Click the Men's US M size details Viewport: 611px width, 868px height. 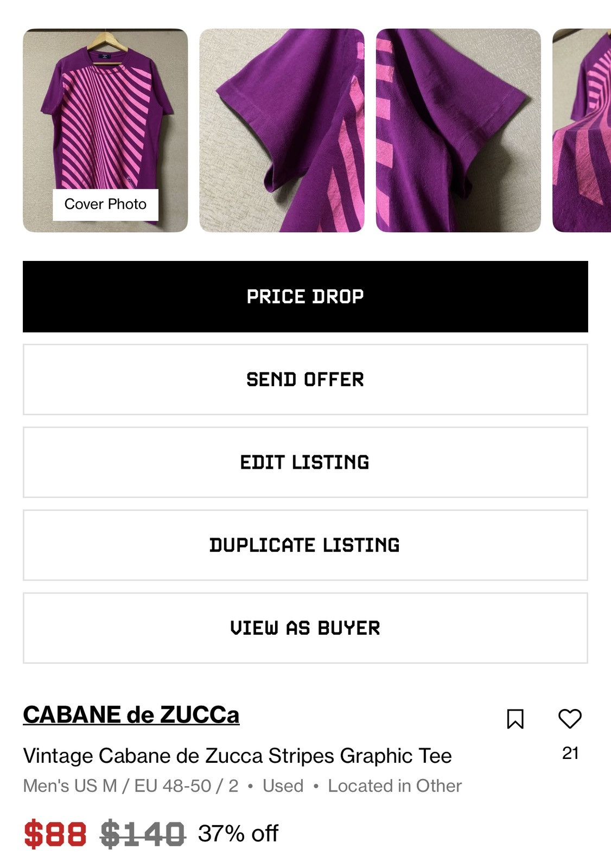click(131, 786)
